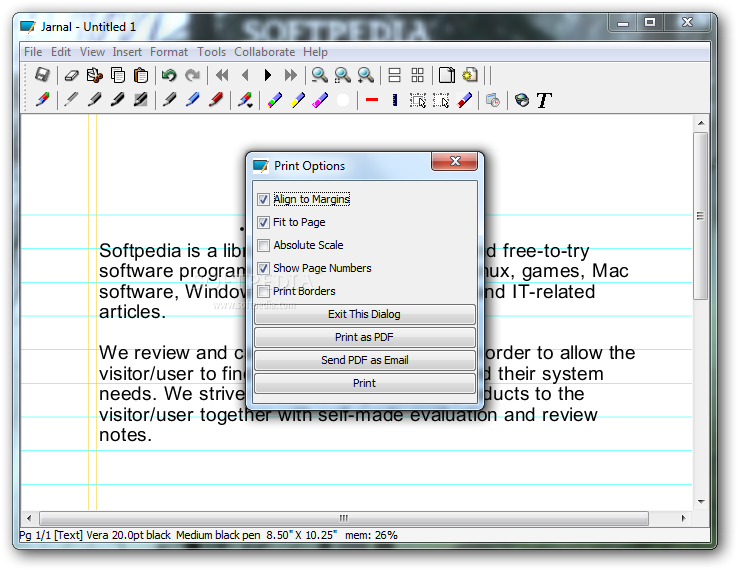Viewport: 738px width, 570px height.
Task: Close the Print Options dialog
Action: pos(455,161)
